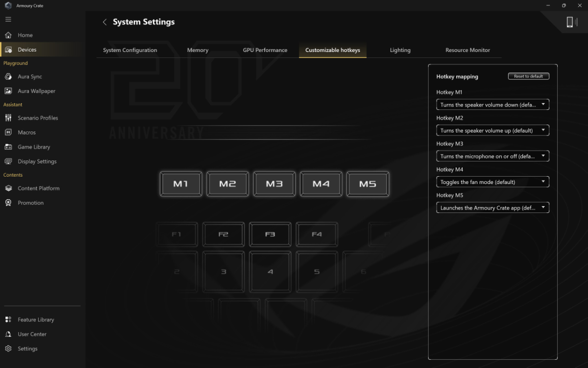This screenshot has height=368, width=588.
Task: Click the Contents section label
Action: point(13,175)
